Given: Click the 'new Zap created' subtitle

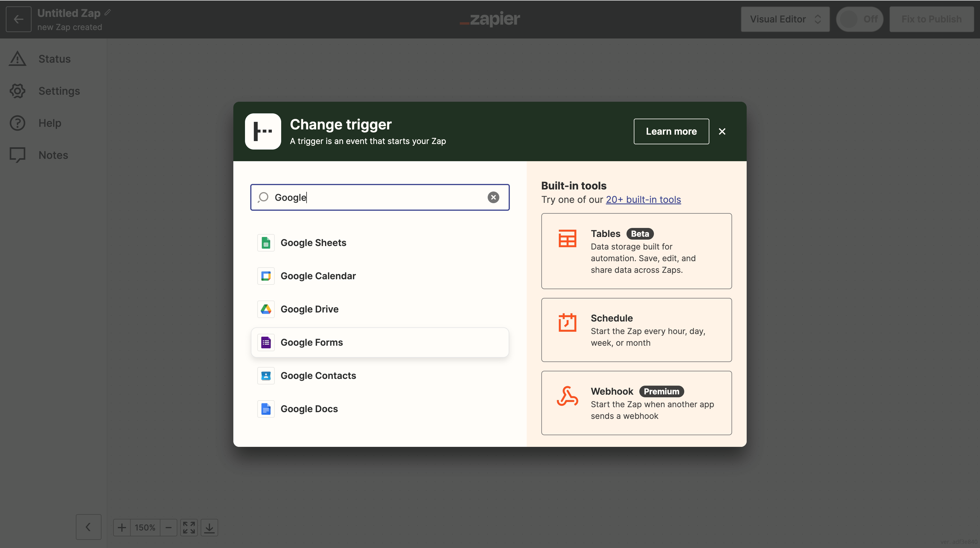Looking at the screenshot, I should pos(70,27).
